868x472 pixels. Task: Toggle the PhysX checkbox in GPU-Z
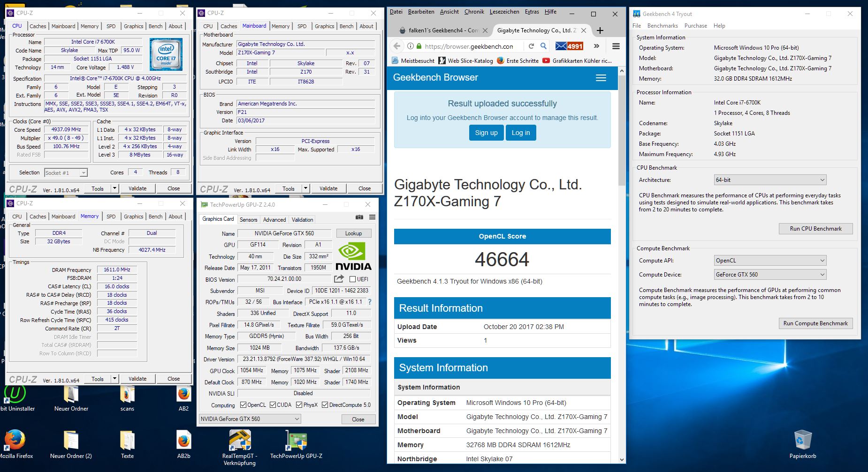[299, 405]
